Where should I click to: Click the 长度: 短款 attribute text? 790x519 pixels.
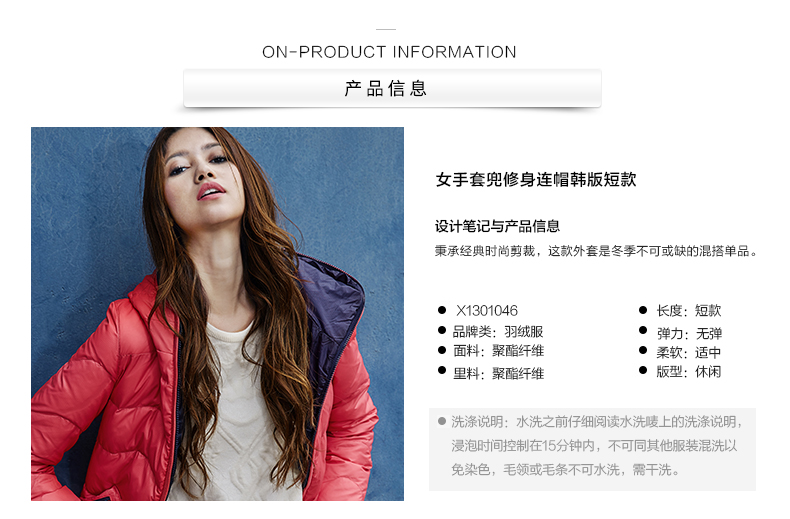point(688,310)
